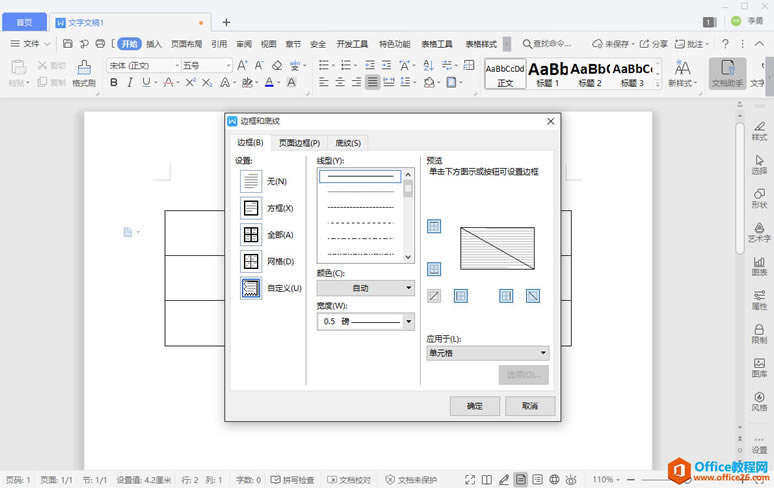Viewport: 774px width, 488px height.
Task: Select Custom border setting
Action: [x=251, y=288]
